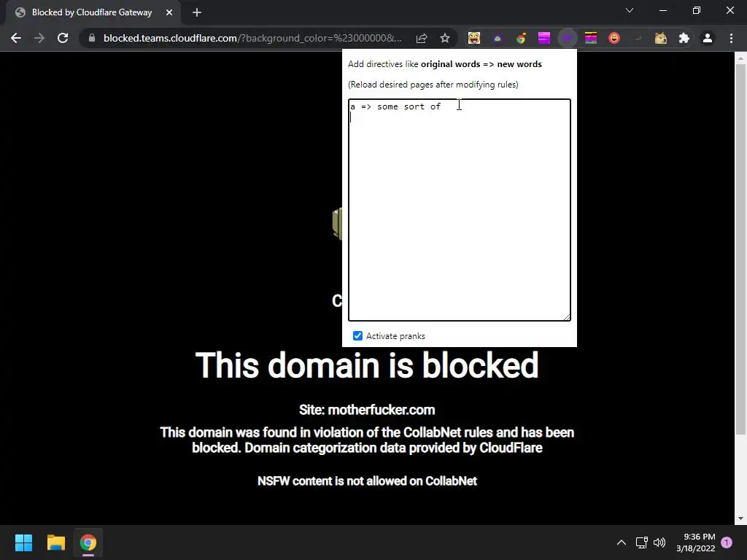Open the Chrome logo bomb extension
The width and height of the screenshot is (747, 560).
(x=521, y=38)
